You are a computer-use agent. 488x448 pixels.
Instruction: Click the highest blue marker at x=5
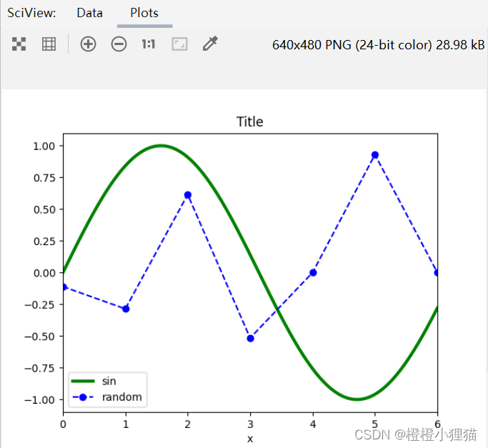coord(375,155)
